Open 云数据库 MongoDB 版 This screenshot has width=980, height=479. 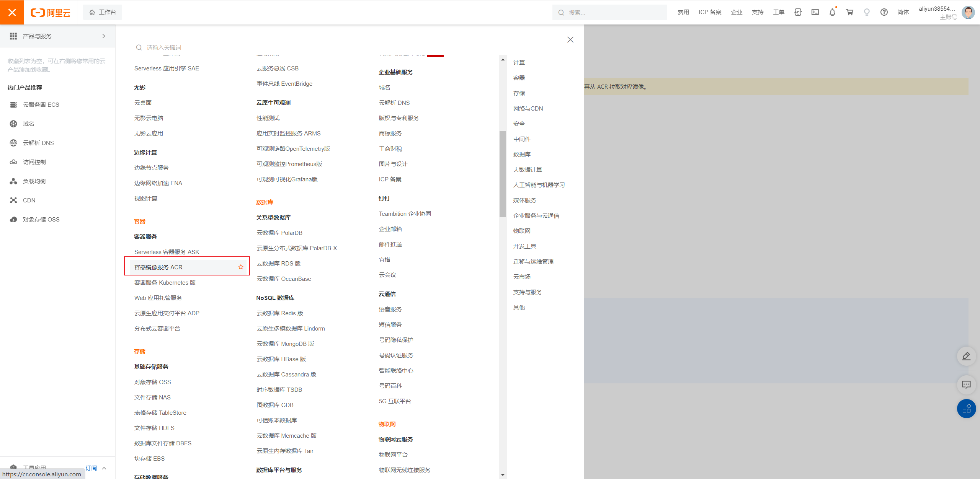pos(285,344)
